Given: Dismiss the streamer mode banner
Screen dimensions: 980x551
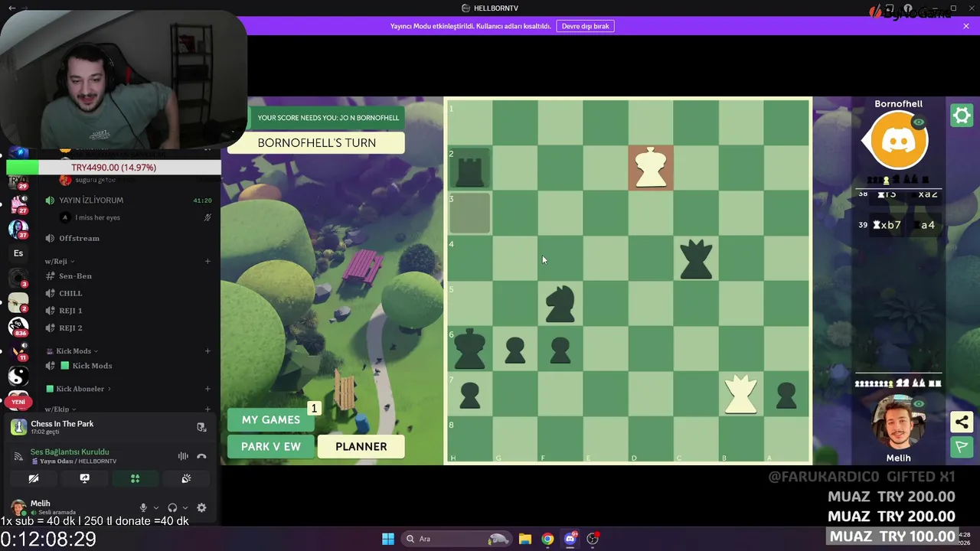Looking at the screenshot, I should click(966, 26).
